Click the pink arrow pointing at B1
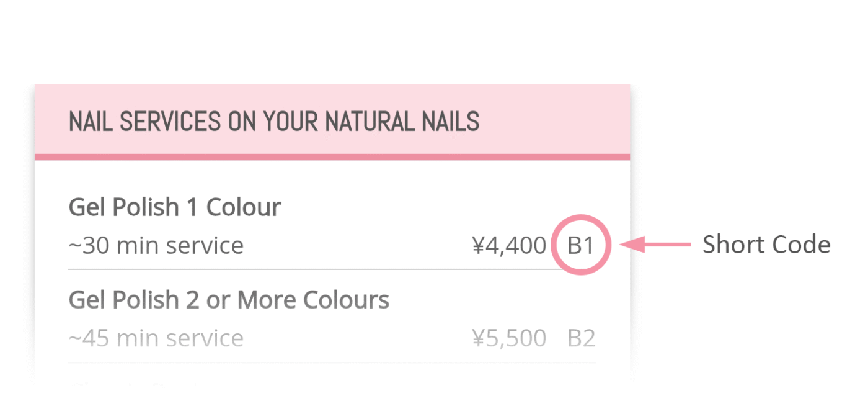868x401 pixels. [x=655, y=245]
